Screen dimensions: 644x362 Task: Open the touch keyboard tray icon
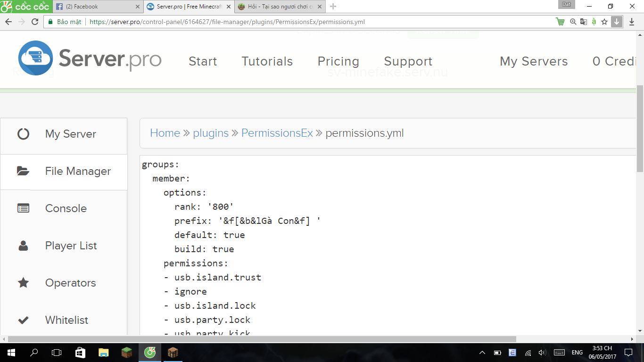(559, 352)
